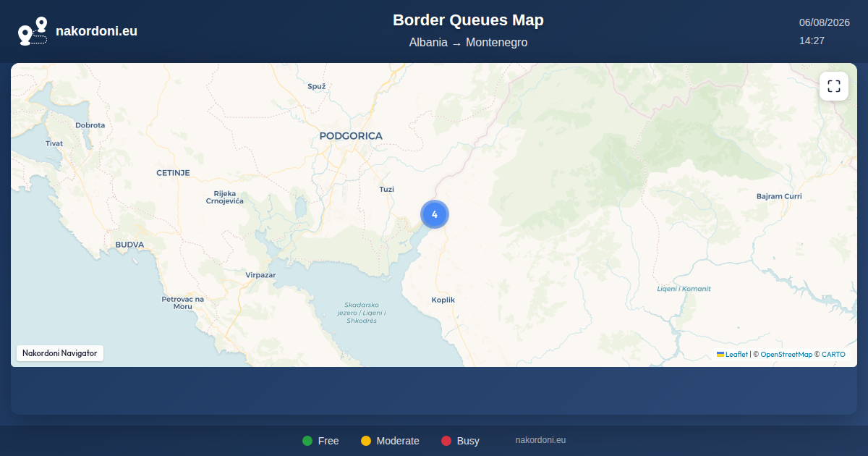Toggle fullscreen map view button
868x456 pixels.
834,87
